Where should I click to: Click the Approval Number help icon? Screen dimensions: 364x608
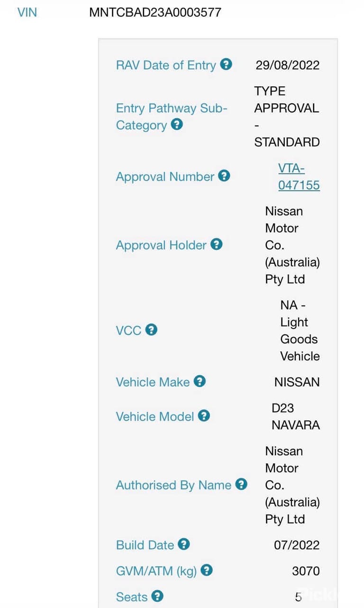coord(224,176)
